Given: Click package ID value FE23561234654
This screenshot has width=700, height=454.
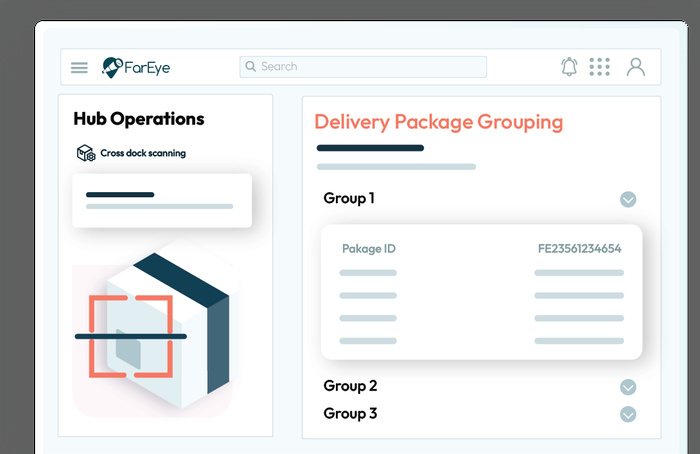Looking at the screenshot, I should click(579, 249).
